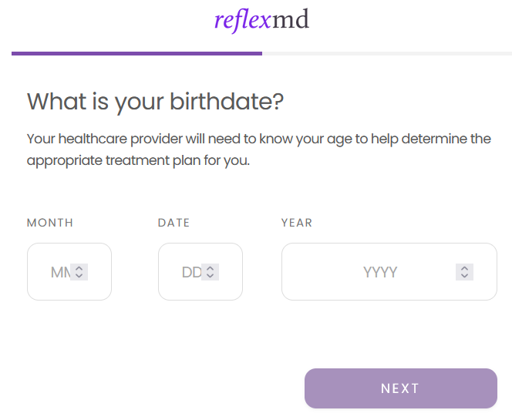Viewport: 512px width, 420px height.
Task: Click the 'What is your birthdate?' heading
Action: [156, 102]
